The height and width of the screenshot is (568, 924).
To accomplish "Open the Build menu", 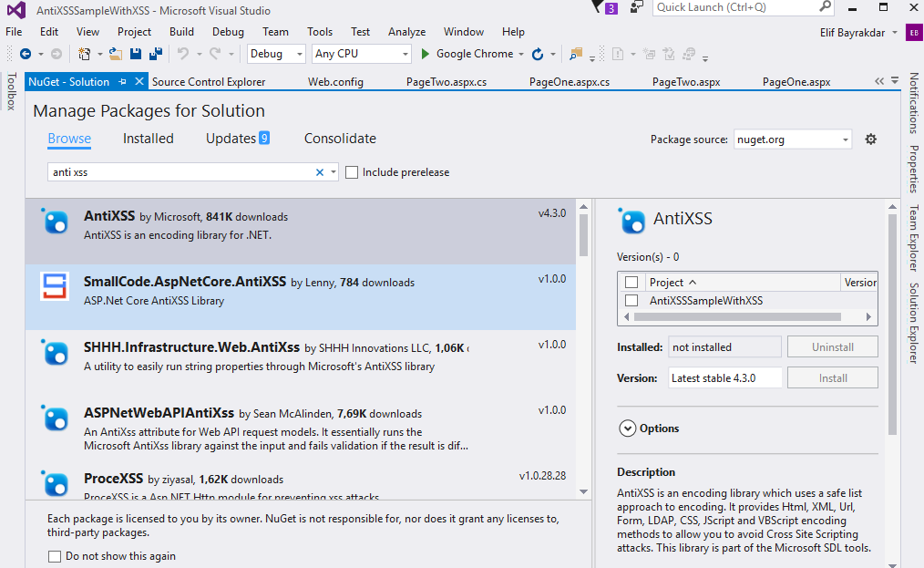I will pyautogui.click(x=181, y=32).
